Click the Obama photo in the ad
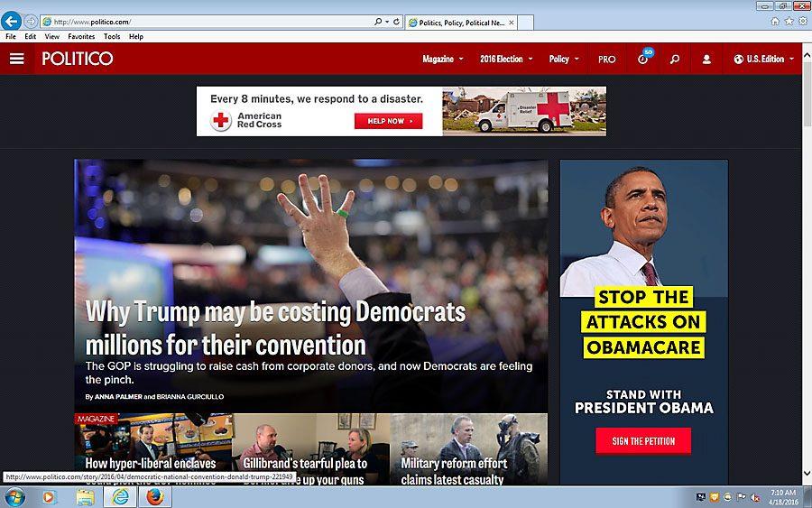This screenshot has width=812, height=508. click(x=643, y=228)
